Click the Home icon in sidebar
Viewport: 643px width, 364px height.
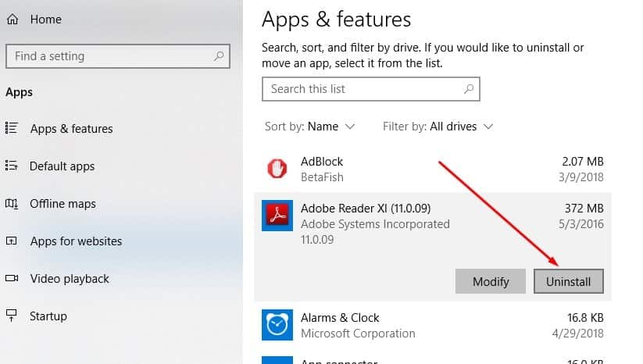tap(12, 20)
